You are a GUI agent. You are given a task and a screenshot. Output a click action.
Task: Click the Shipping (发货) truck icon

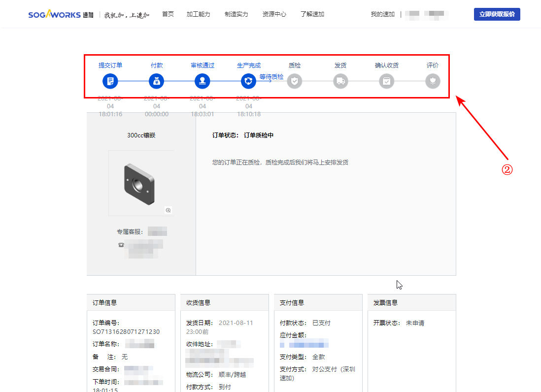(340, 81)
